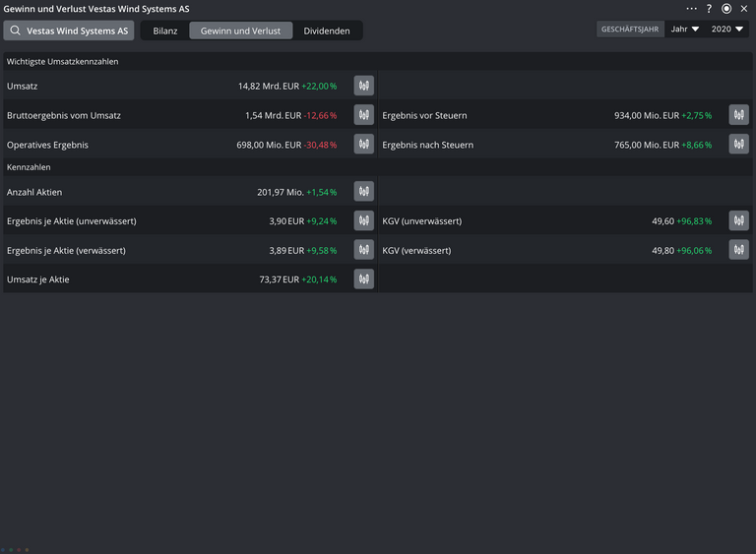Viewport: 756px width, 554px height.
Task: Click the Umsatz je Aktie label
Action: click(x=37, y=279)
